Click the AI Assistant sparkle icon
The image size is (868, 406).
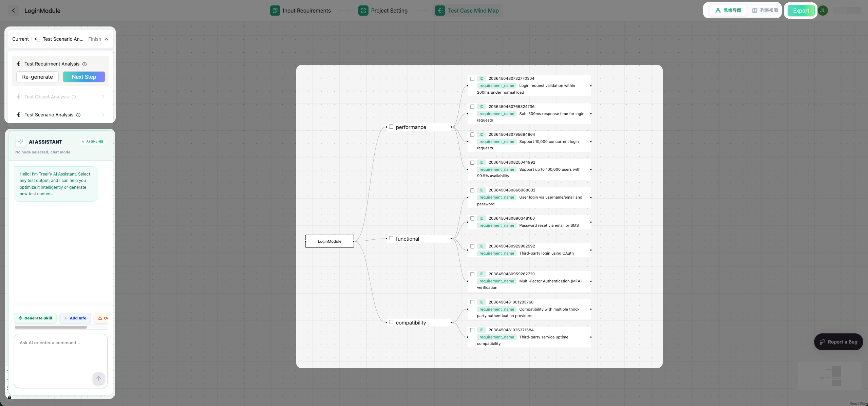(20, 142)
